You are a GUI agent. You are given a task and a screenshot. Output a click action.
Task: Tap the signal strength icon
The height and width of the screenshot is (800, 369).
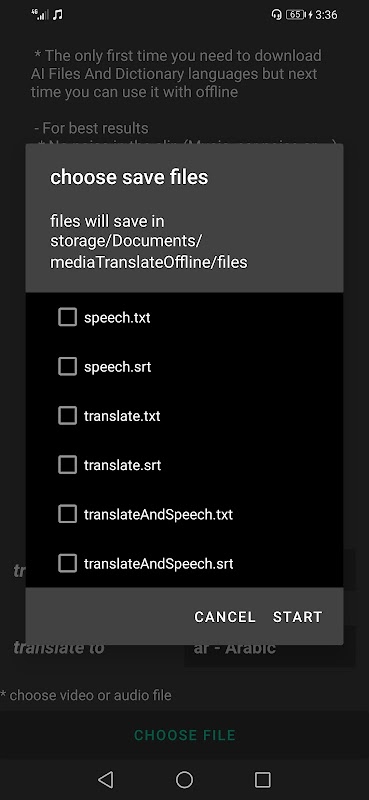pos(40,15)
